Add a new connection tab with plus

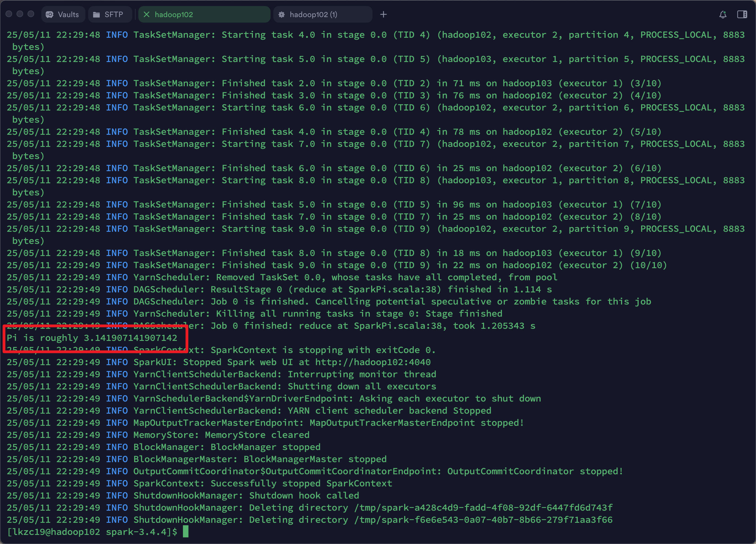[x=383, y=14]
